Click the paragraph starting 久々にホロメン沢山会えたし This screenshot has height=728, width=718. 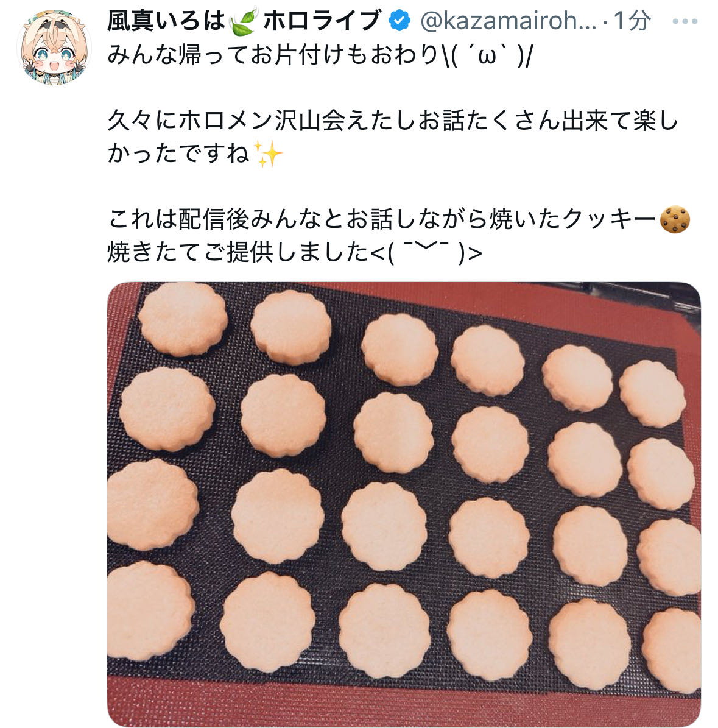(393, 137)
